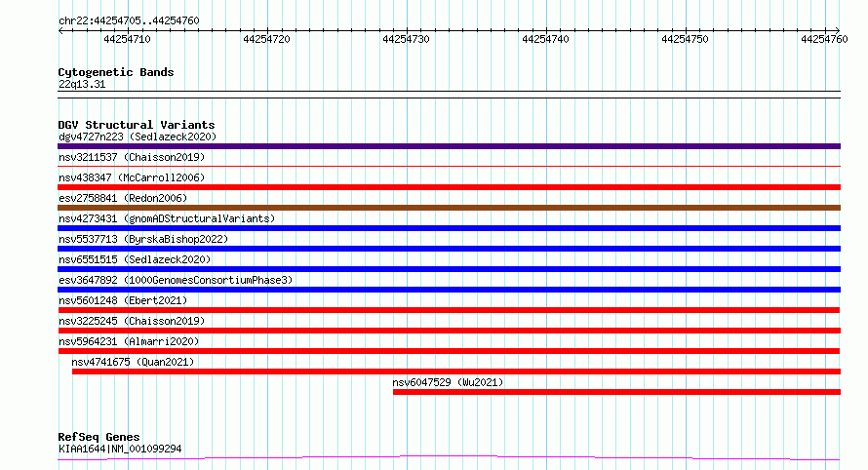Open nsv438347 (McCarroll2006) label
The height and width of the screenshot is (470, 868).
132,177
